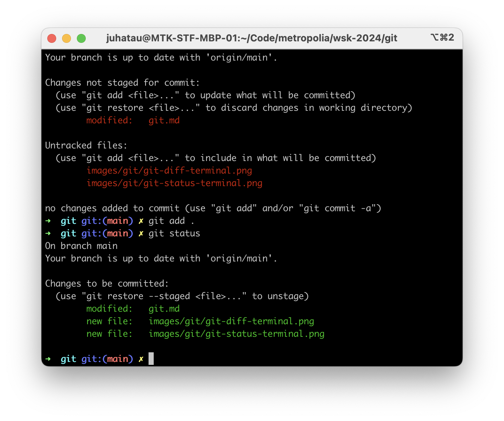This screenshot has width=504, height=421.
Task: Click green 'new file' git-diff-terminal.png line
Action: [200, 321]
